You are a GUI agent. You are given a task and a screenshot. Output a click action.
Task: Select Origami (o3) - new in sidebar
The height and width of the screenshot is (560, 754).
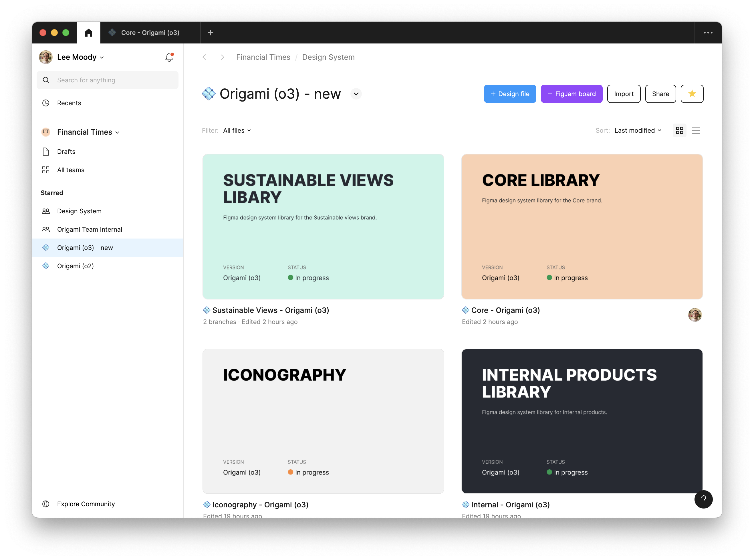click(108, 247)
